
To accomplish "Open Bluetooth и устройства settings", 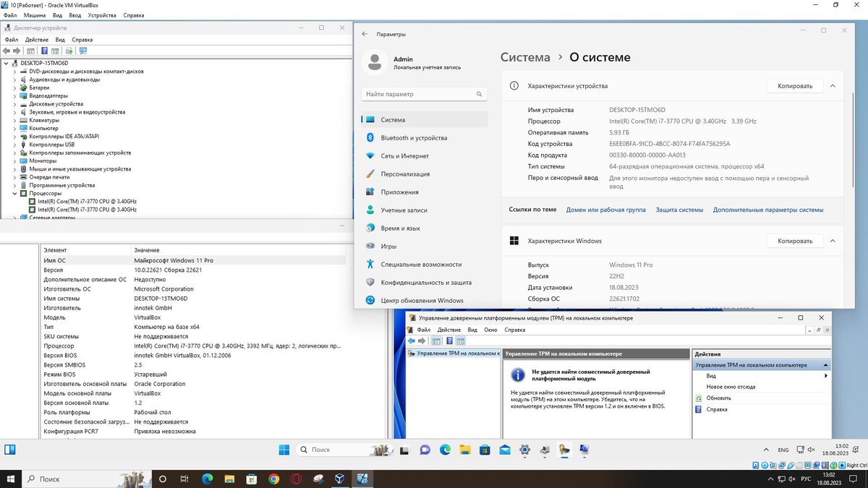I will click(425, 138).
